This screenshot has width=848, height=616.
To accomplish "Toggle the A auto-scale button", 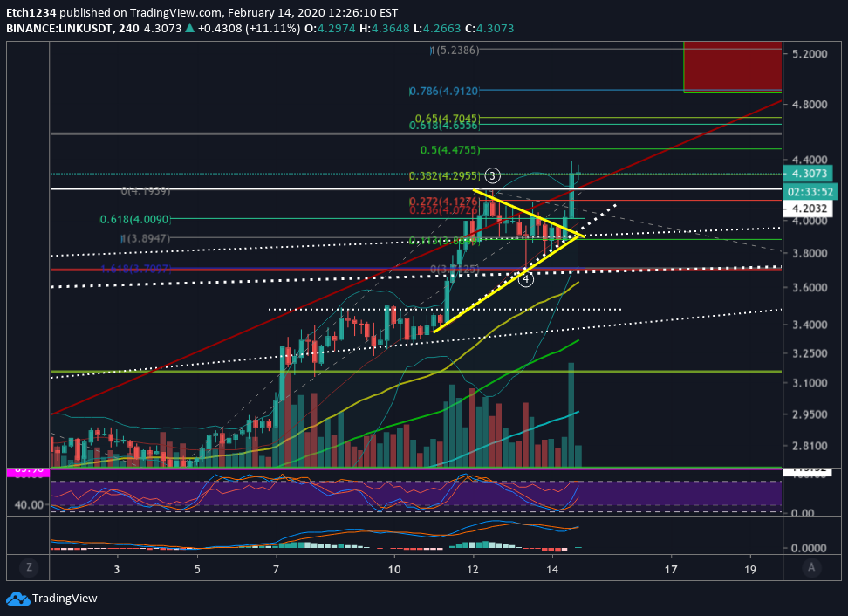I will [811, 567].
